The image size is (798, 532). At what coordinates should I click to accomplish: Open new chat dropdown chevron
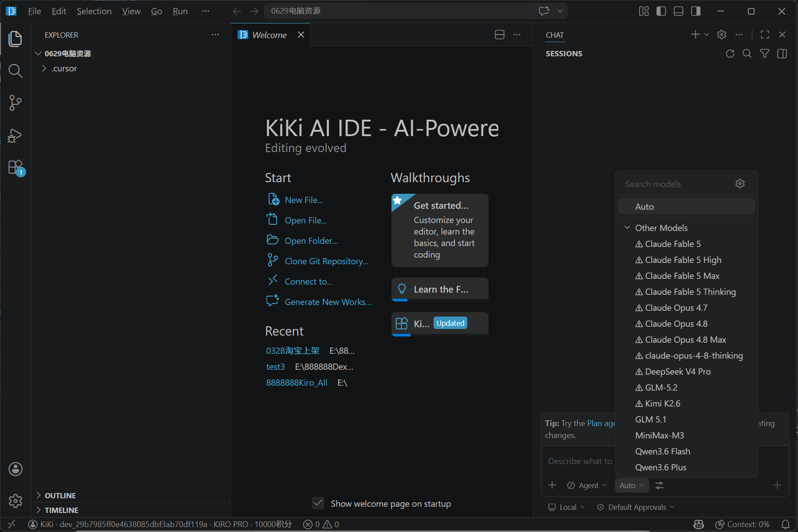coord(707,35)
